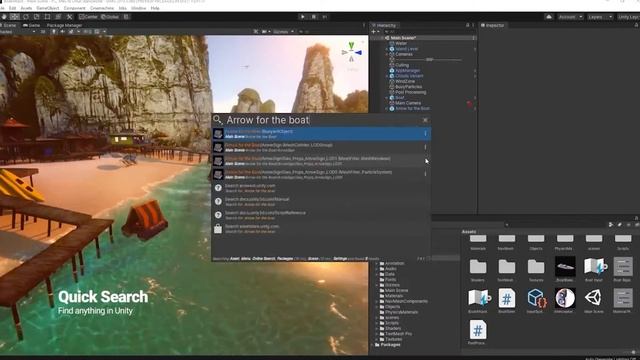
Task: Select the second Arrow for the boat result
Action: coord(321,147)
